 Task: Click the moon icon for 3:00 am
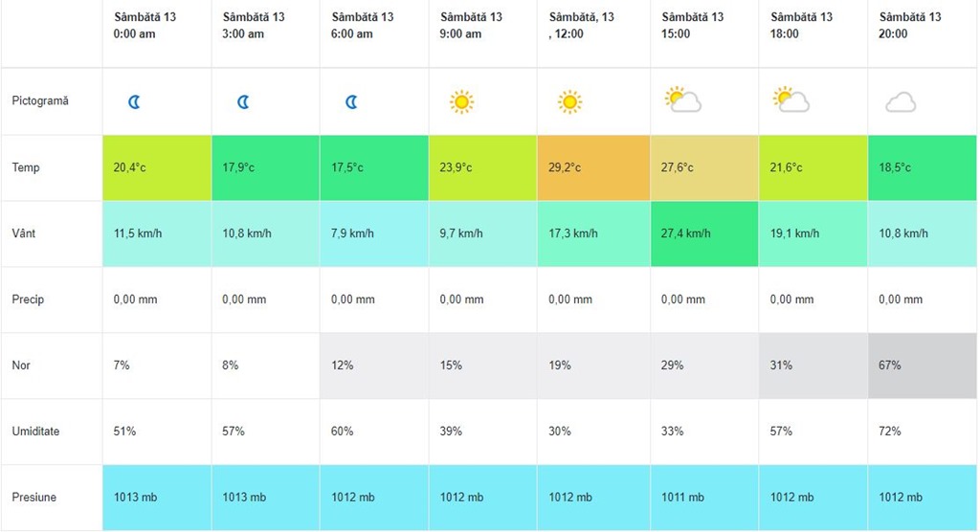(243, 101)
